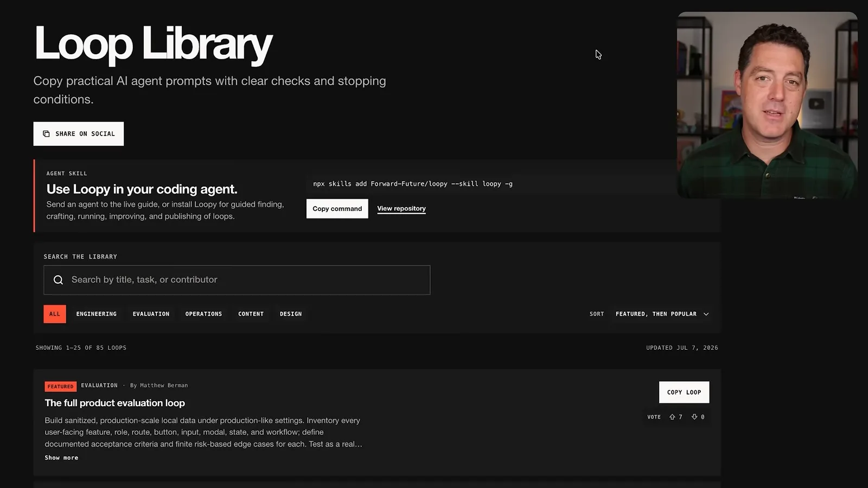
Task: Filter loops by Evaluation
Action: (151, 314)
